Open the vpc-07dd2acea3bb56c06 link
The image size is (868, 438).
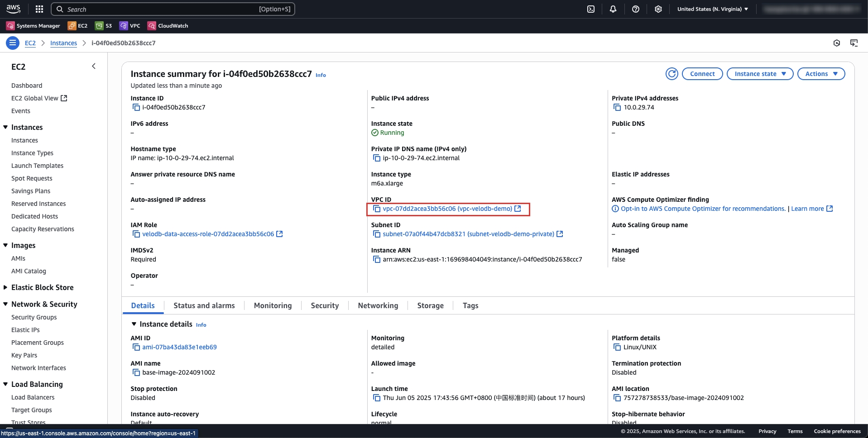447,209
